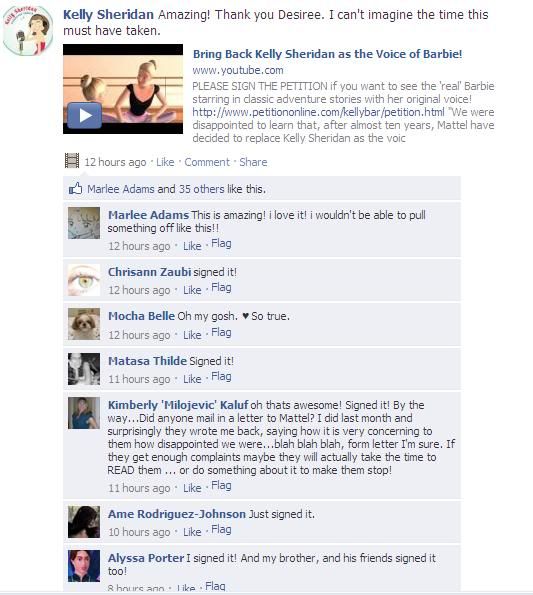Open Matasa Thilde's avatar photo
The image size is (533, 595).
(x=84, y=369)
